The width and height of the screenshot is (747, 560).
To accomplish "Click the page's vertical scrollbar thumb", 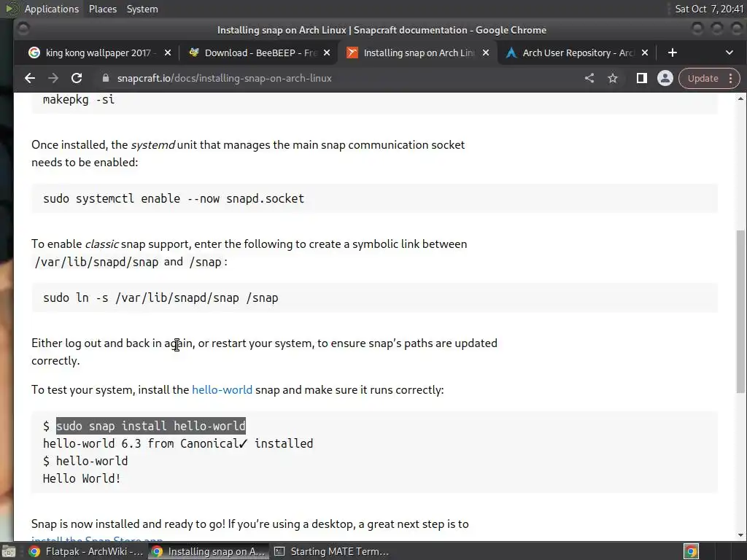I will pyautogui.click(x=740, y=311).
